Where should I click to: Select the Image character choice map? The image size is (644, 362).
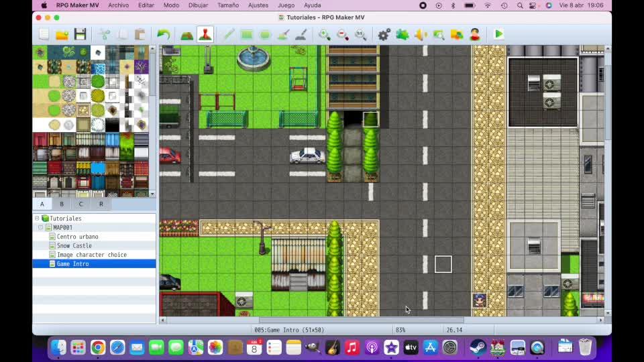coord(92,255)
